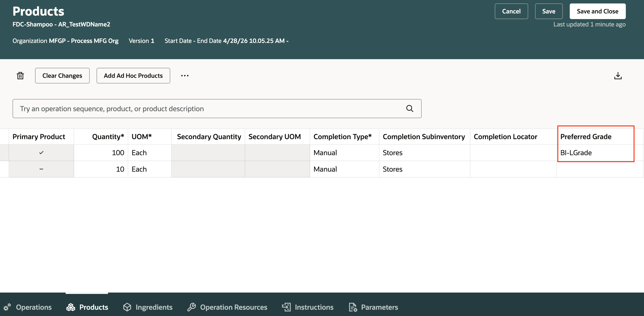644x316 pixels.
Task: Switch to the Operation Resources tab
Action: click(x=227, y=307)
